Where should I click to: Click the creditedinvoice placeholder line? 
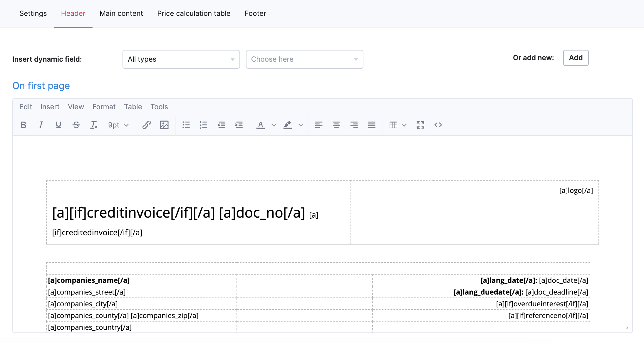97,233
